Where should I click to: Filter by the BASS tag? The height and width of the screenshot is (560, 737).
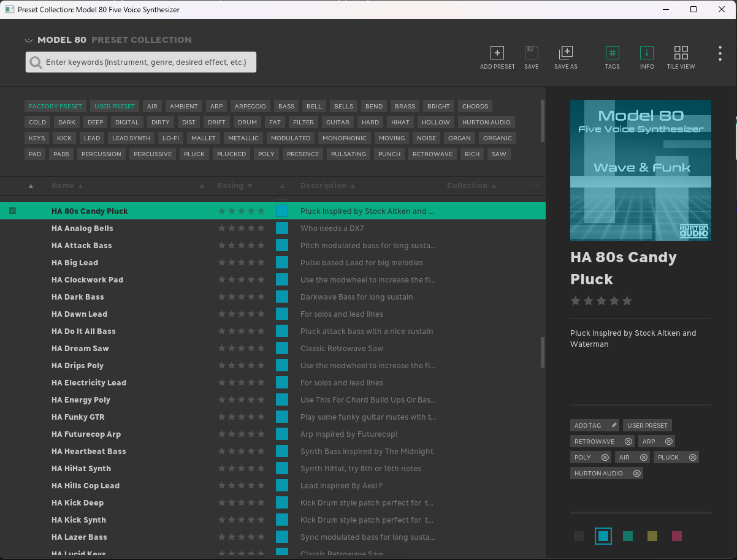[x=286, y=106]
